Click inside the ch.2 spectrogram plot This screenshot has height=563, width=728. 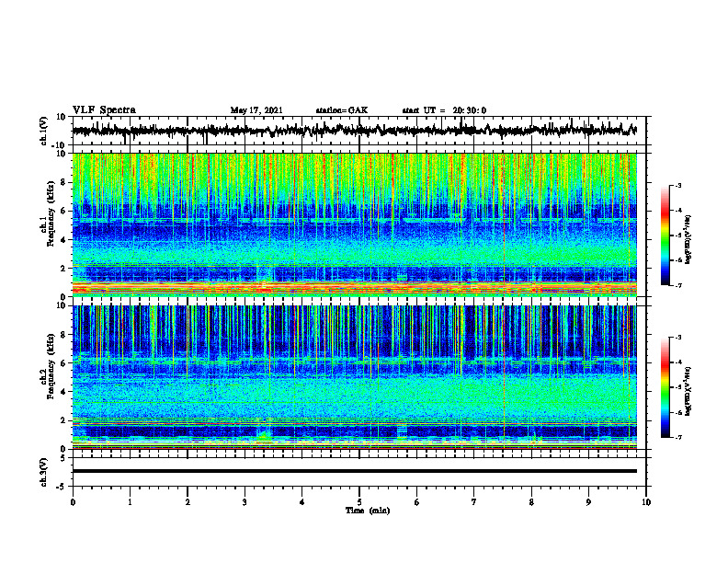click(355, 377)
